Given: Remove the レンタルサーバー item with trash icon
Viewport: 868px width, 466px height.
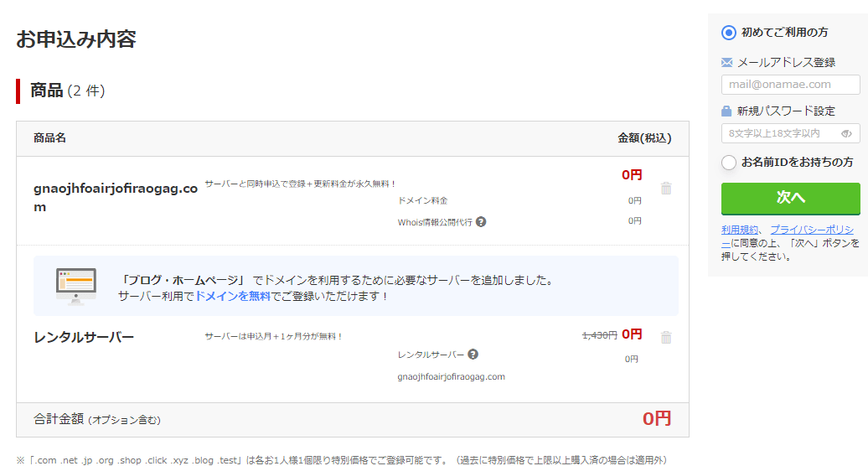Looking at the screenshot, I should point(666,337).
